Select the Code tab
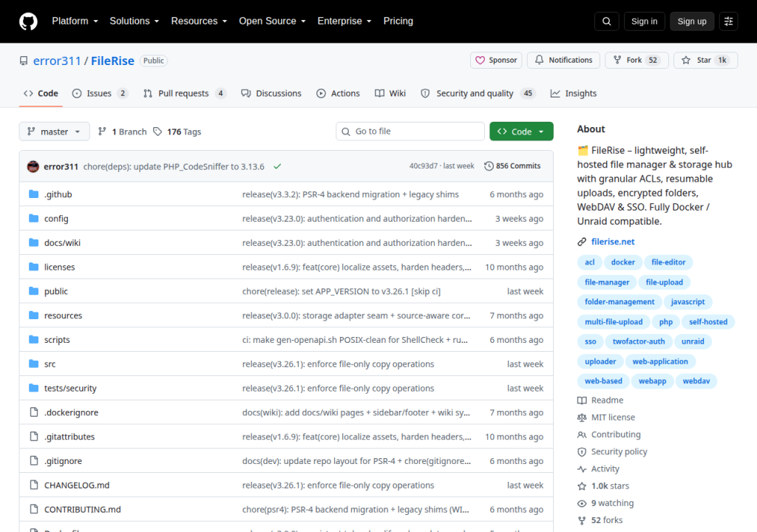This screenshot has width=757, height=532. click(x=41, y=94)
